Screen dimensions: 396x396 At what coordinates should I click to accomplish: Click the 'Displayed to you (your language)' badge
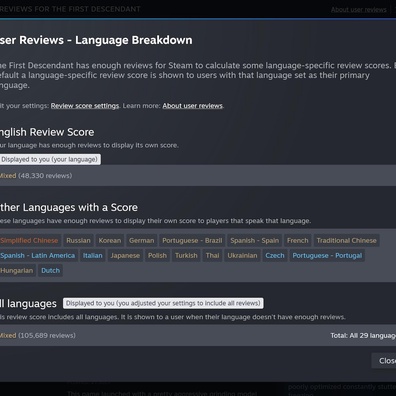point(49,159)
